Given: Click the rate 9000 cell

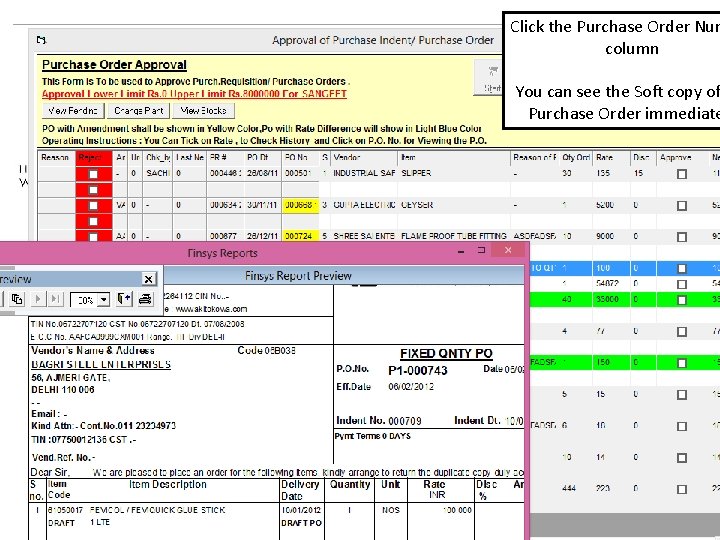Looking at the screenshot, I should (611, 236).
